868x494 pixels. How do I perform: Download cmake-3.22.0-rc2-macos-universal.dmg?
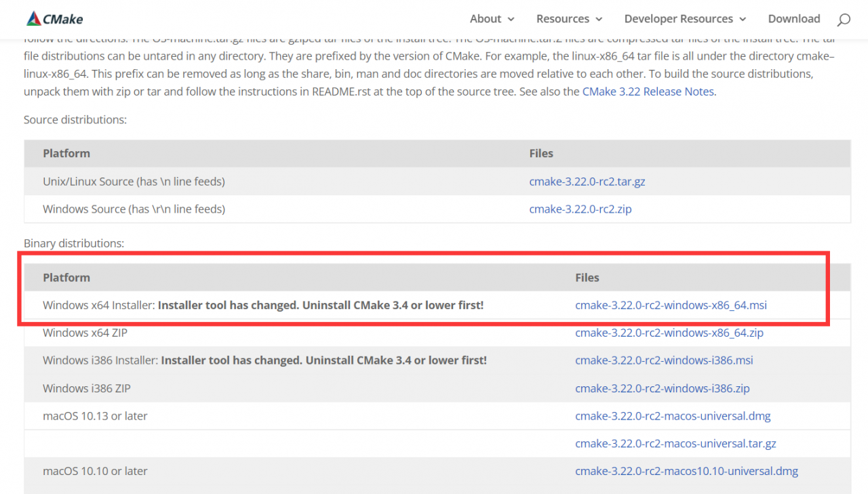pos(673,416)
